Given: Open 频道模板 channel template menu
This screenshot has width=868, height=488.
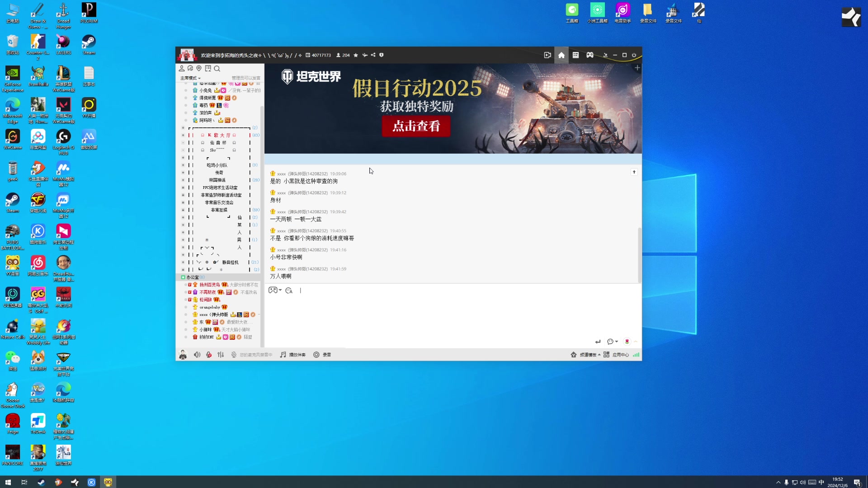Looking at the screenshot, I should click(586, 355).
